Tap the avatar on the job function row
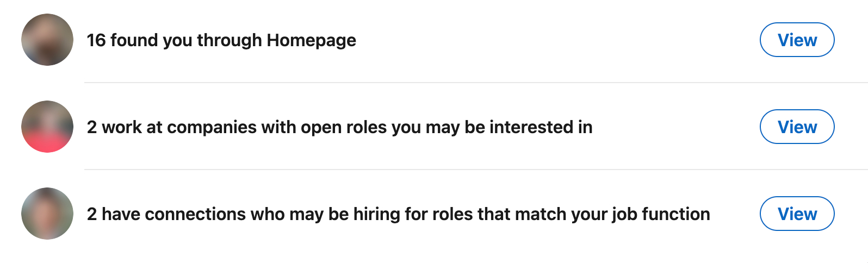 click(x=47, y=214)
